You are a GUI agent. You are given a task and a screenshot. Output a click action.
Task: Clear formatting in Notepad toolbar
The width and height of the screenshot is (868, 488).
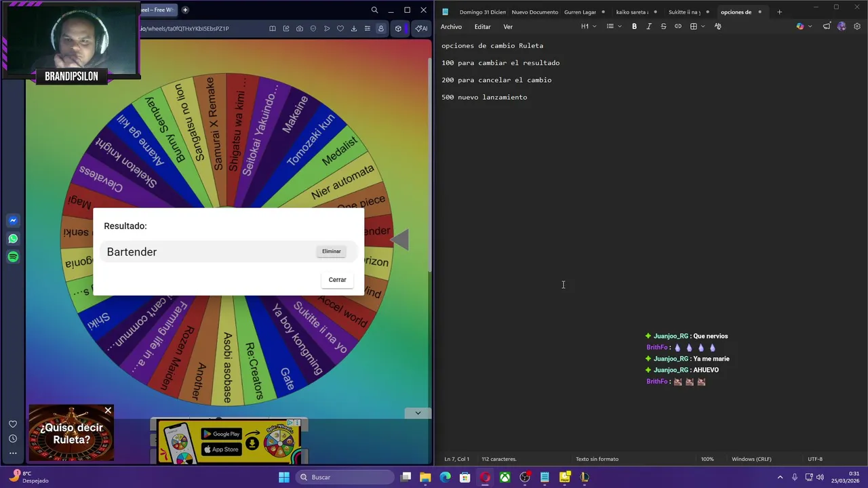coord(717,26)
